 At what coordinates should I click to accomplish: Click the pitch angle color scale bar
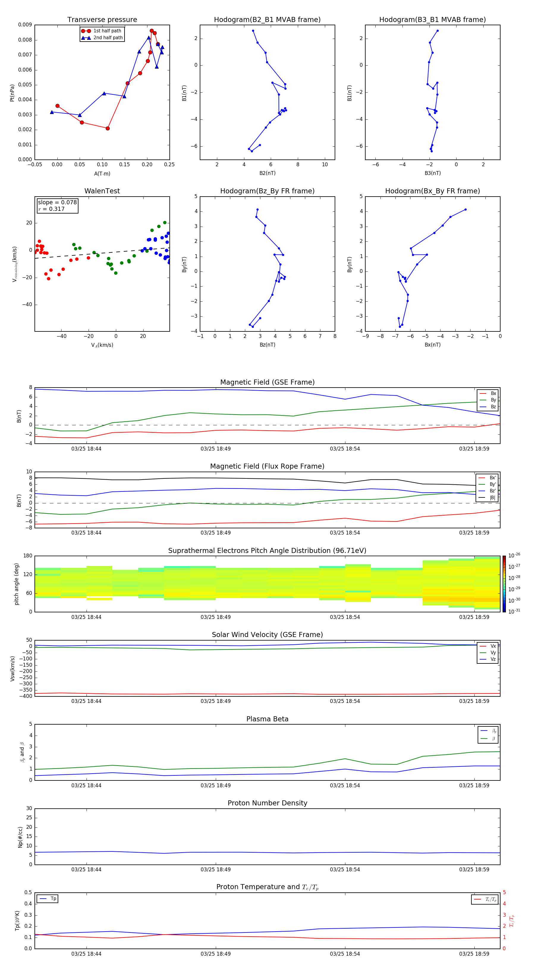(x=504, y=584)
